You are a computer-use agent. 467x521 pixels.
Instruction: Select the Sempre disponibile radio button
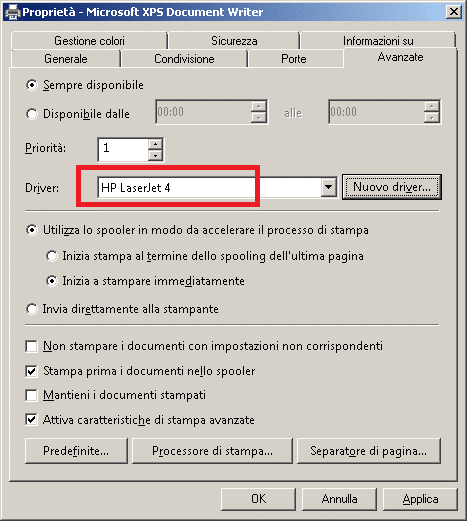pyautogui.click(x=32, y=85)
